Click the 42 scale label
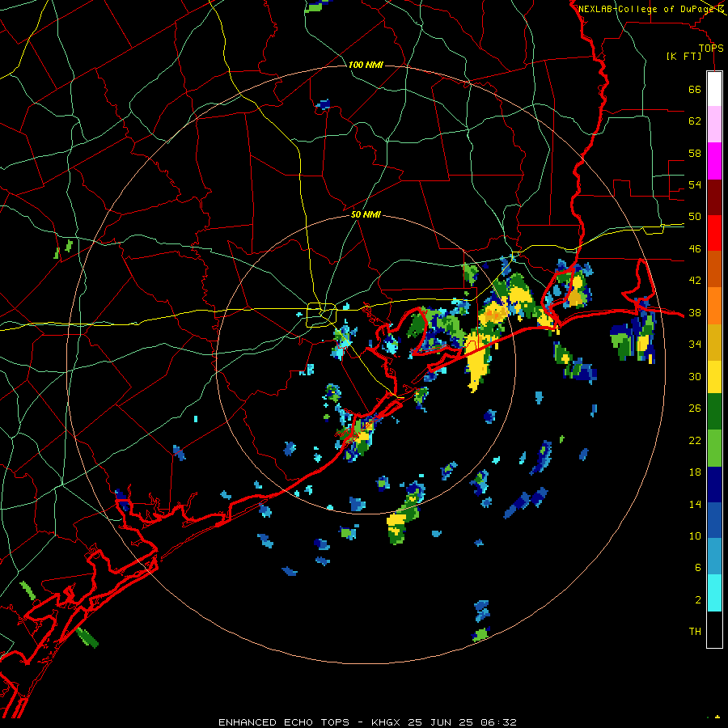This screenshot has width=728, height=728. pyautogui.click(x=695, y=280)
